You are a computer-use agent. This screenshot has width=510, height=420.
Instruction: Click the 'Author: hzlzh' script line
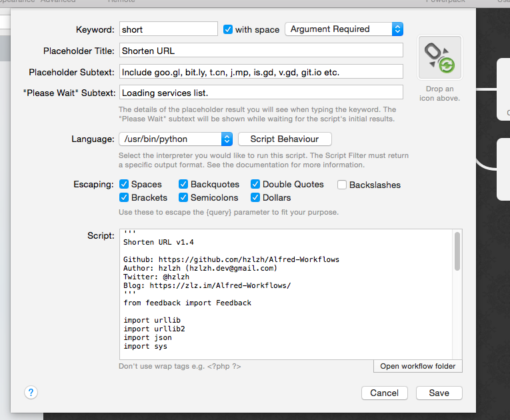(x=200, y=268)
